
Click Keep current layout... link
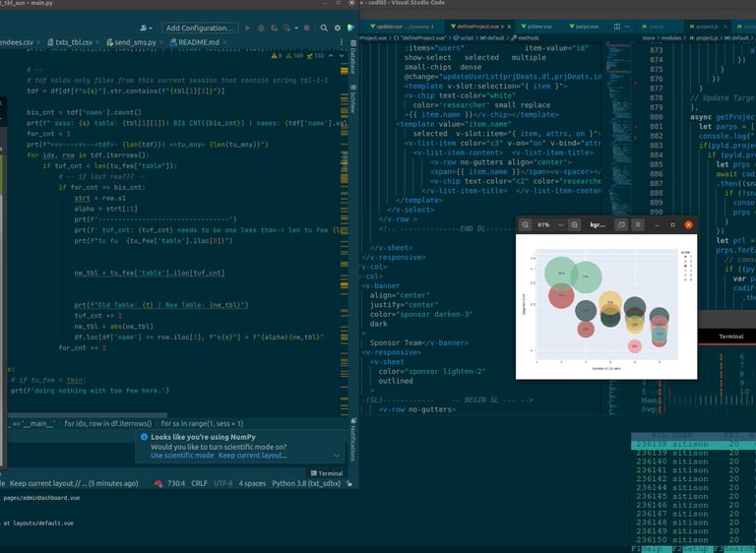pos(253,456)
